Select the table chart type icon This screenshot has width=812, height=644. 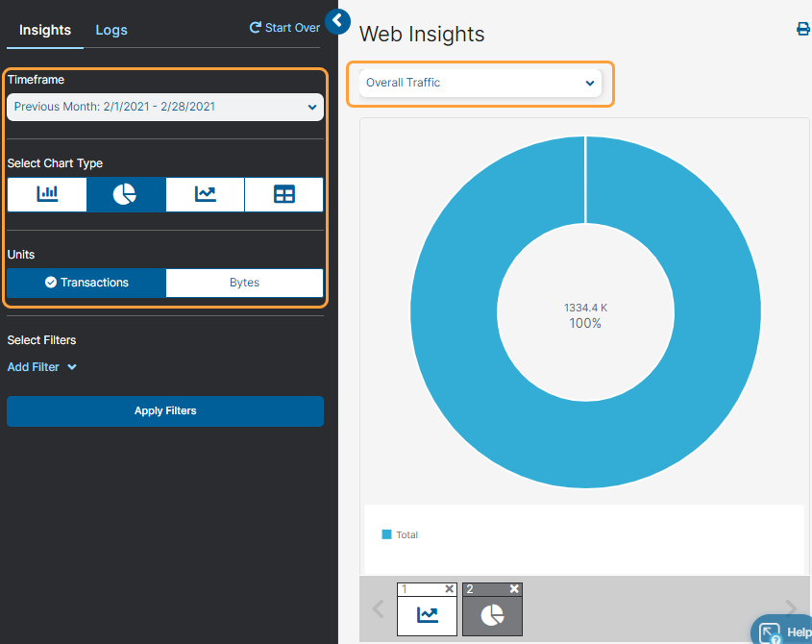(x=283, y=194)
